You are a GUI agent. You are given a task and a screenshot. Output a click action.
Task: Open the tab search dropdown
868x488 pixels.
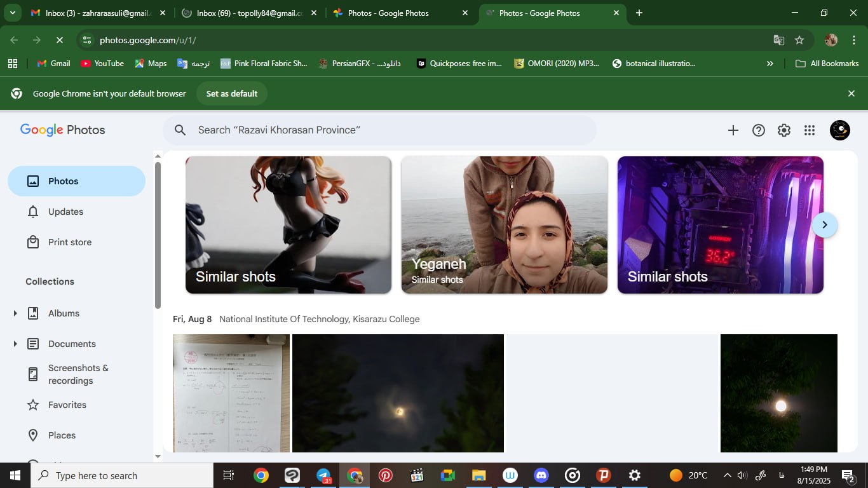(x=12, y=13)
